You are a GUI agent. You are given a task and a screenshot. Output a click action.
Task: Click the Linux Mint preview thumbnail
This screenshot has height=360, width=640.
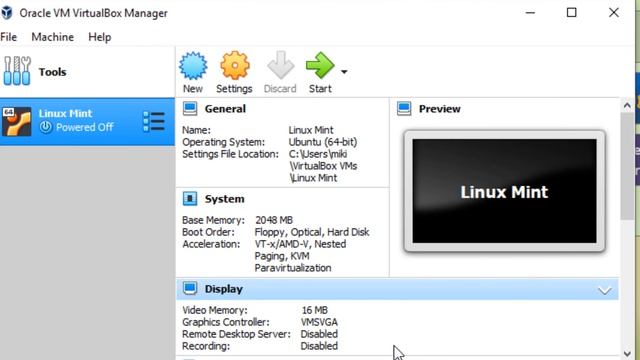504,191
